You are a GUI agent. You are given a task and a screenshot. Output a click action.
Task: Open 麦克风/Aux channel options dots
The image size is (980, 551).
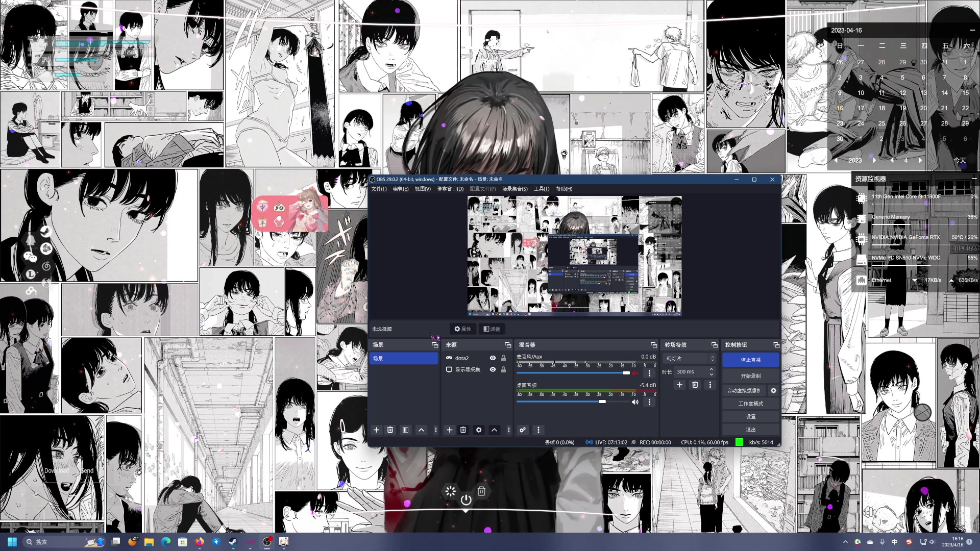click(649, 373)
